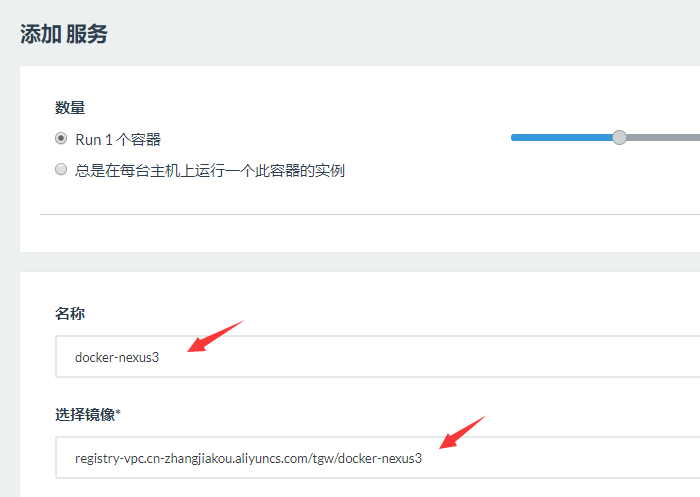
Task: Select the "总是在每台主机上运行一个此容器的实例" radio option
Action: (x=61, y=170)
